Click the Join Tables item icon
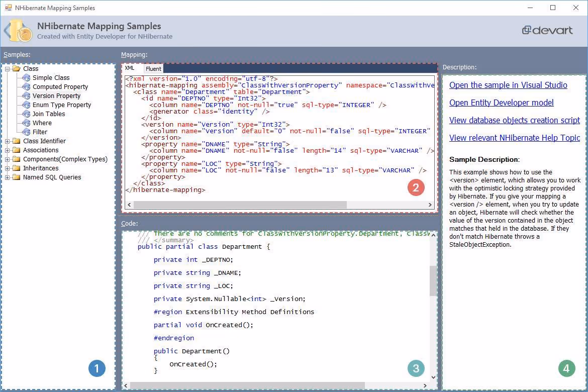The image size is (588, 392). click(x=26, y=114)
